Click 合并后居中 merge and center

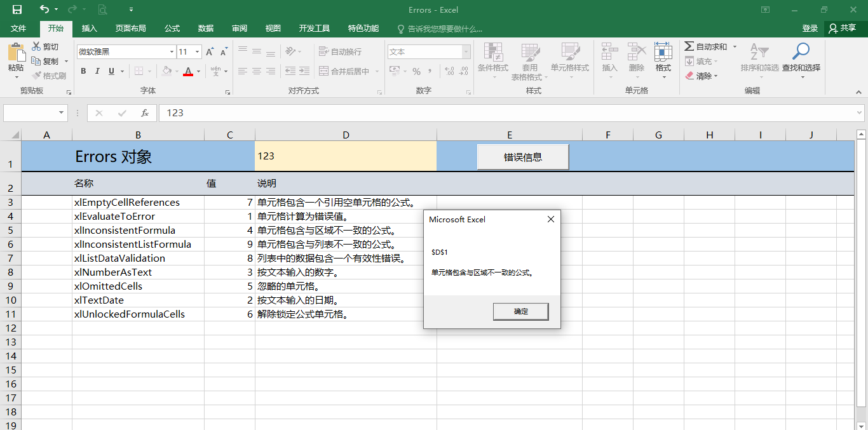tap(344, 71)
